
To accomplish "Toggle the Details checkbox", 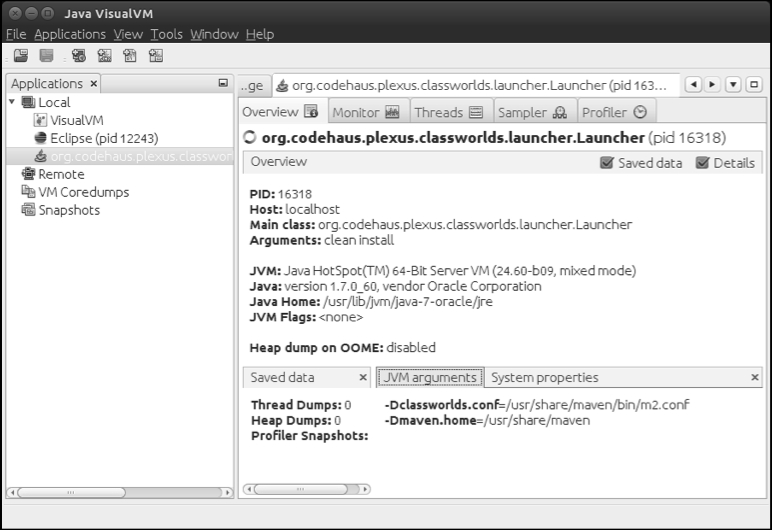I will (x=702, y=163).
